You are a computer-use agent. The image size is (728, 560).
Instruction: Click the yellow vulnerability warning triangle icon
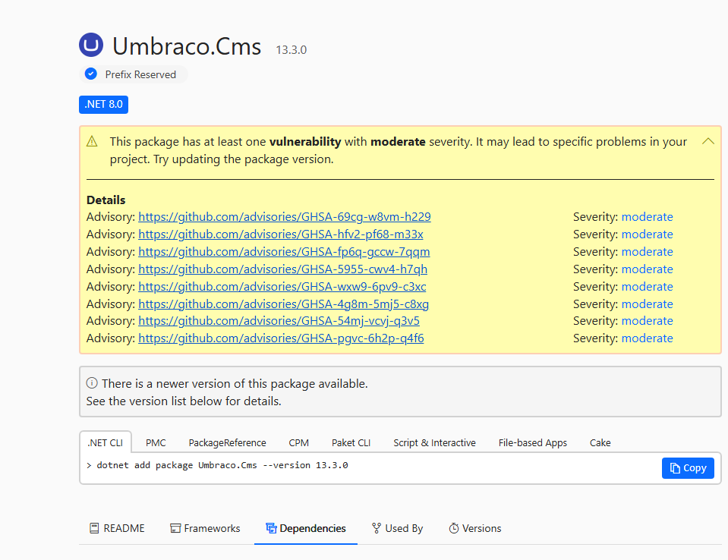[92, 141]
